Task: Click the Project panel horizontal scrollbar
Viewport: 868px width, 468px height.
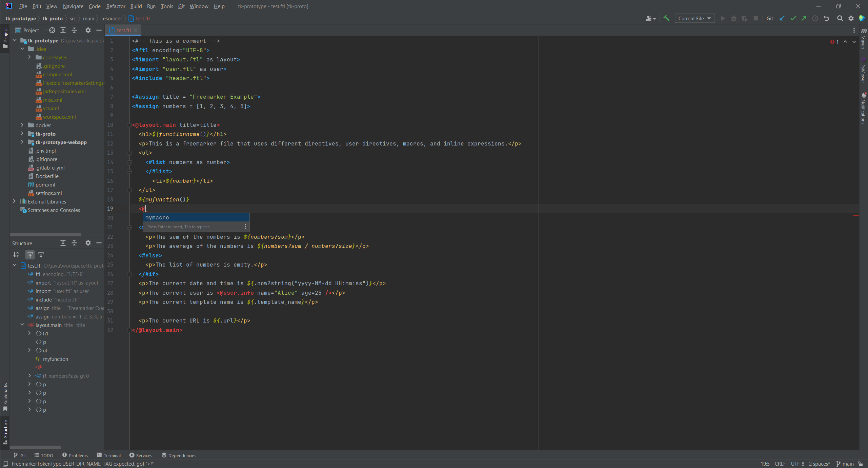Action: (x=45, y=234)
